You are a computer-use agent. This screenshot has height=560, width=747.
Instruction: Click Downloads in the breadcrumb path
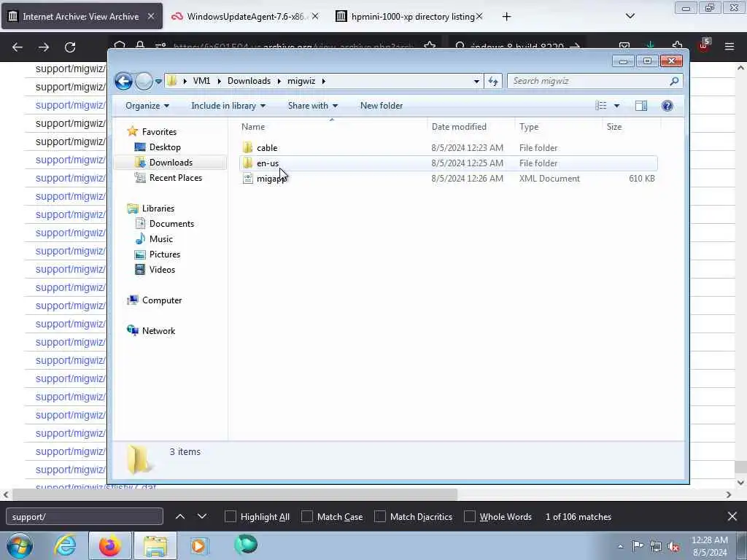249,81
